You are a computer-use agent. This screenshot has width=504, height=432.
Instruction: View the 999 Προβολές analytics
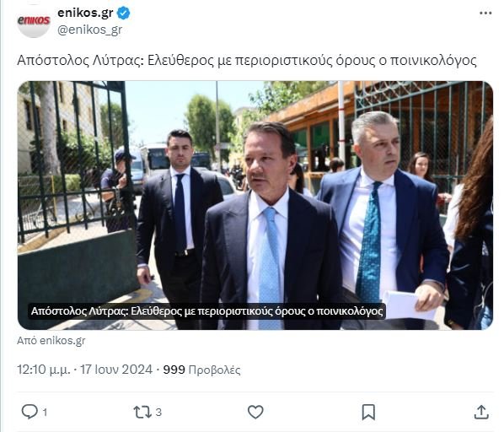201,370
